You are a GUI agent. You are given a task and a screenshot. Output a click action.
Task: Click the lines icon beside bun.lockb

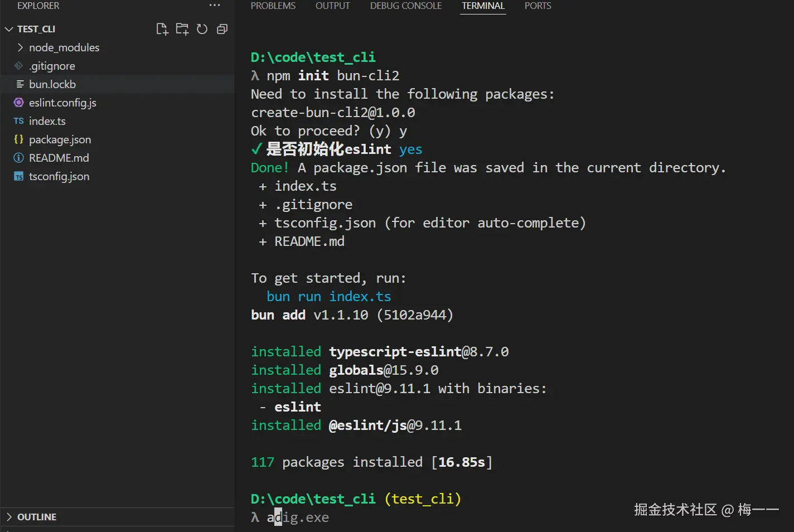click(20, 84)
